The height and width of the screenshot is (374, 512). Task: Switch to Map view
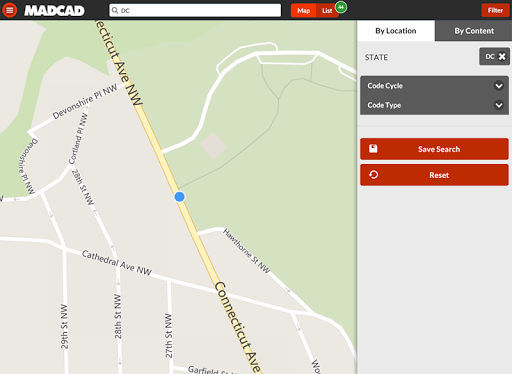pos(303,11)
